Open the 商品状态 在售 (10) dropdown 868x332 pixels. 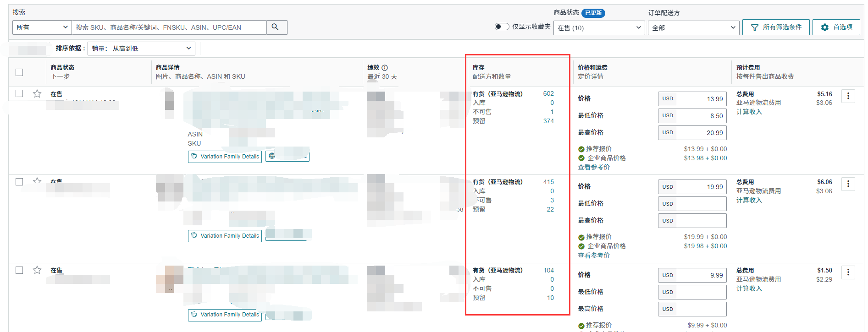(x=598, y=28)
